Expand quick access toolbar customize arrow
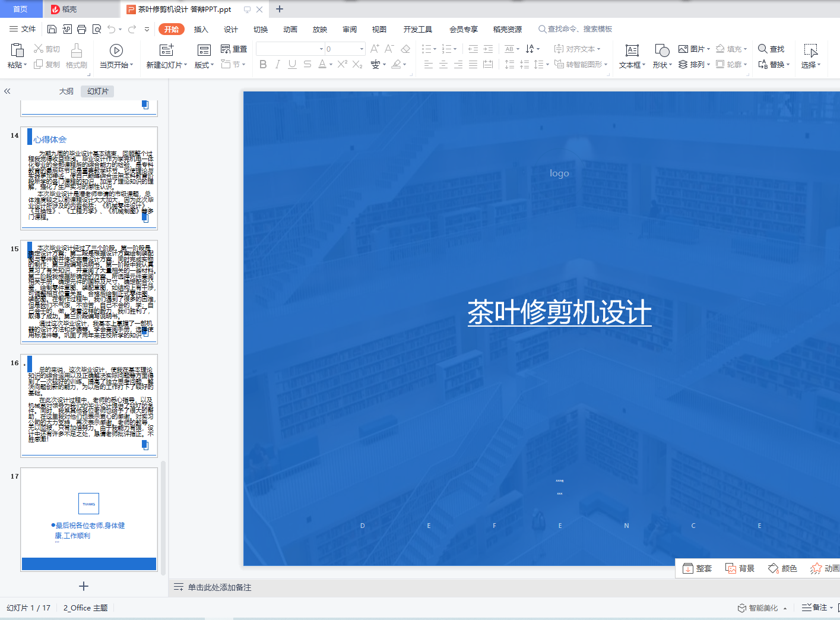Screen dimensions: 840x620 tap(147, 29)
